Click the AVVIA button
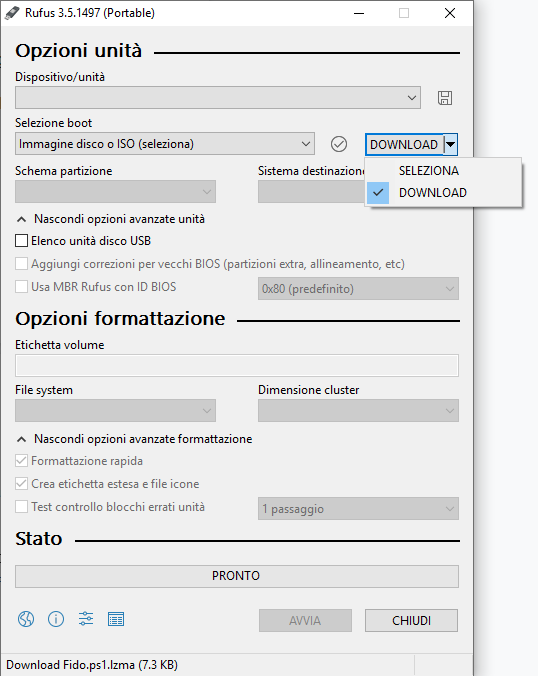Viewport: 538px width, 676px height. click(x=305, y=620)
